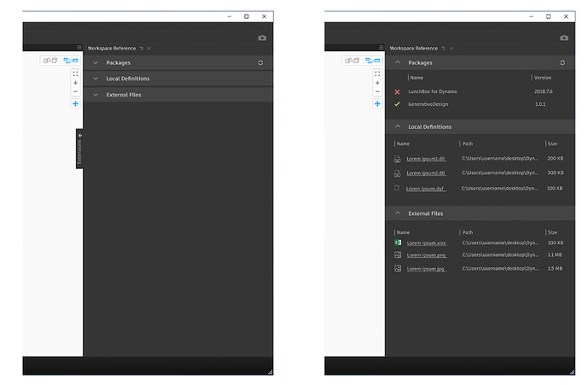Screen dimensions: 588x385
Task: Open Lorem ipsum.xlsx link
Action: (x=427, y=243)
